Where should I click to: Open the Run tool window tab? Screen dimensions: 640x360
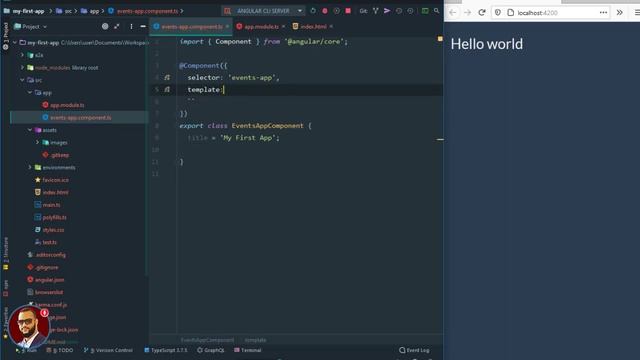[26, 350]
